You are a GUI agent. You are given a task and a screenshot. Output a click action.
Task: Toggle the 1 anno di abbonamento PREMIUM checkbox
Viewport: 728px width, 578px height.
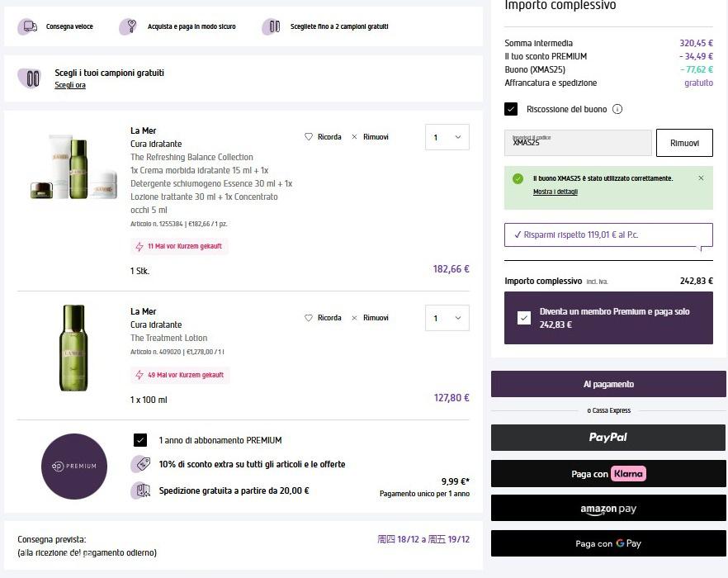pyautogui.click(x=140, y=440)
